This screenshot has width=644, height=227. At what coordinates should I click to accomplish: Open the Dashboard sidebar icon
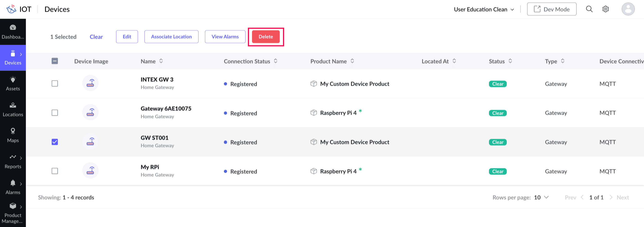13,27
